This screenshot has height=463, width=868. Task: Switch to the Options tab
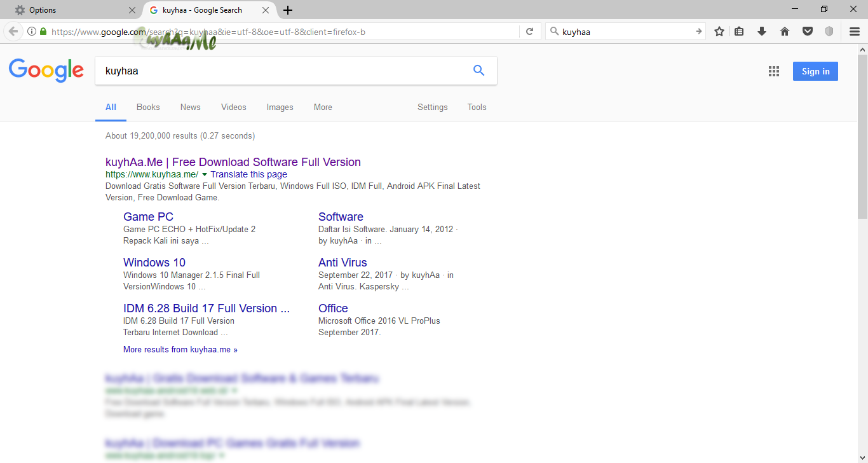click(x=72, y=10)
